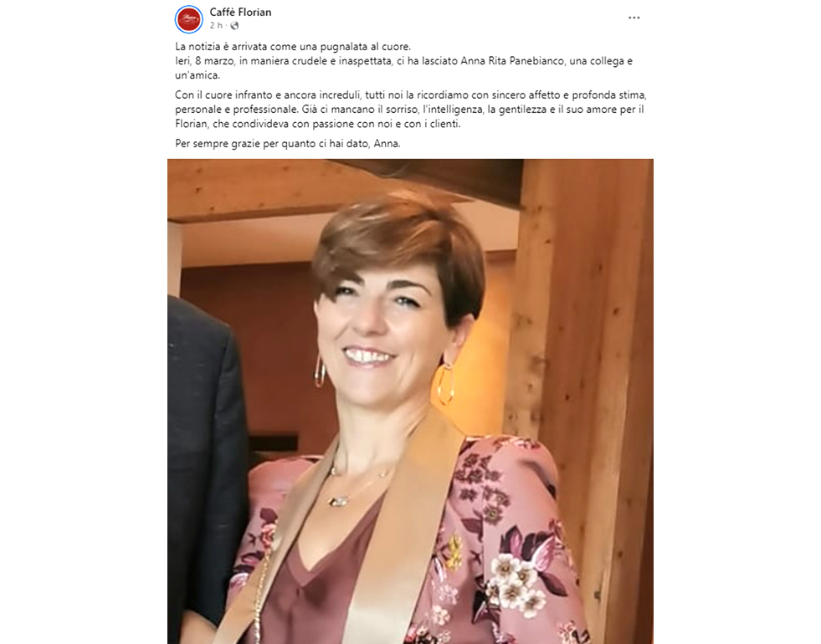Click the Caffè Florian page name

[240, 12]
